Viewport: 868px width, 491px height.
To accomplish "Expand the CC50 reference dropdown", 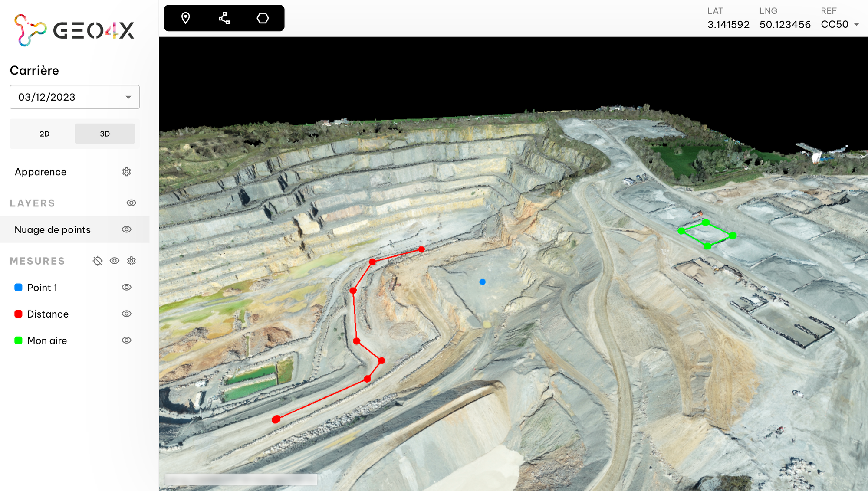I will coord(856,25).
